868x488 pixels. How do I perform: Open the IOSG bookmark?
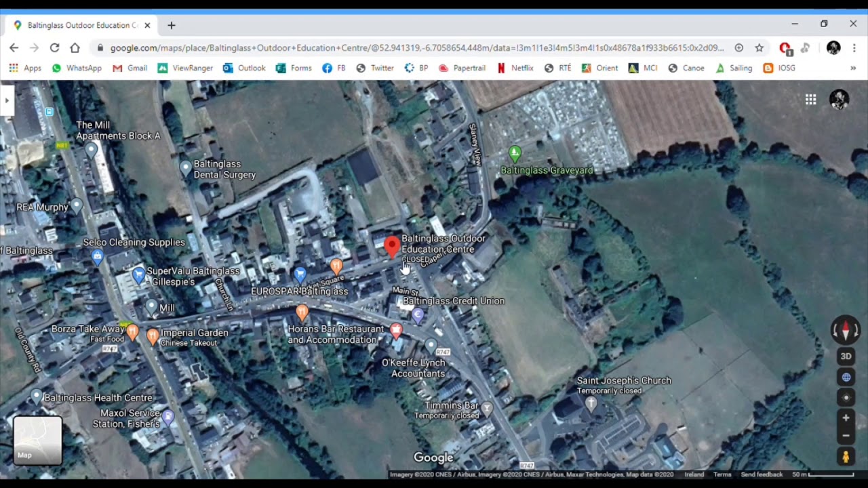[779, 68]
